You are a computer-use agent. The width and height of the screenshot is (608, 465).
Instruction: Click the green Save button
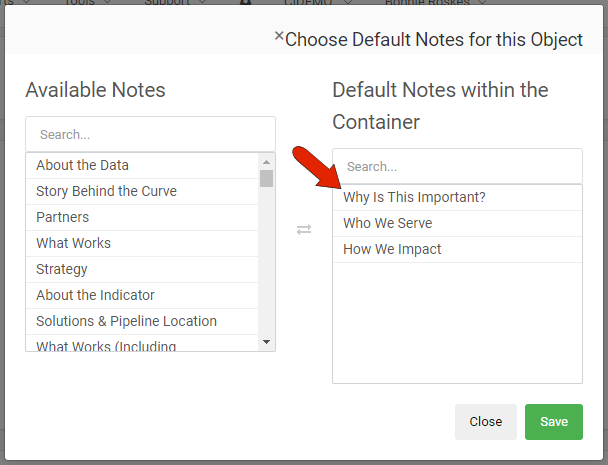coord(553,422)
